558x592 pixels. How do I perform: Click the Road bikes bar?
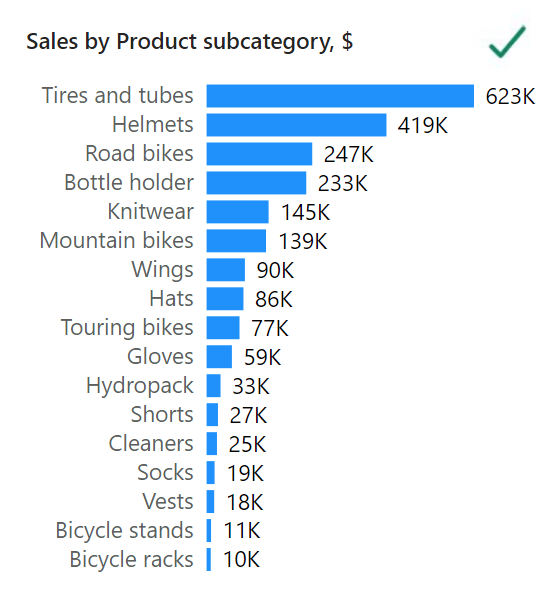coord(259,154)
